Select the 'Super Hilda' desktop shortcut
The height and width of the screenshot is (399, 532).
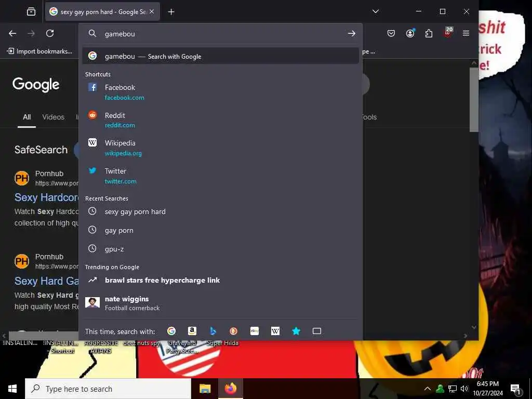coord(222,343)
